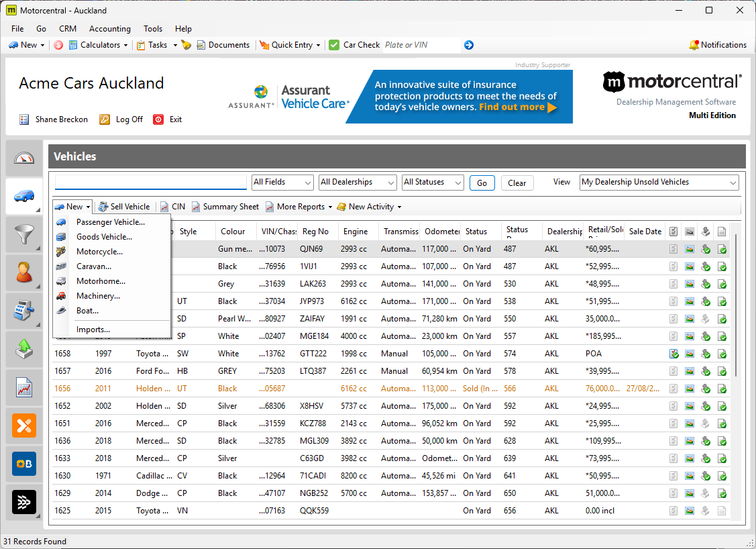Open the funnel leads sidebar icon
Screen dimensions: 756x549
click(x=24, y=234)
